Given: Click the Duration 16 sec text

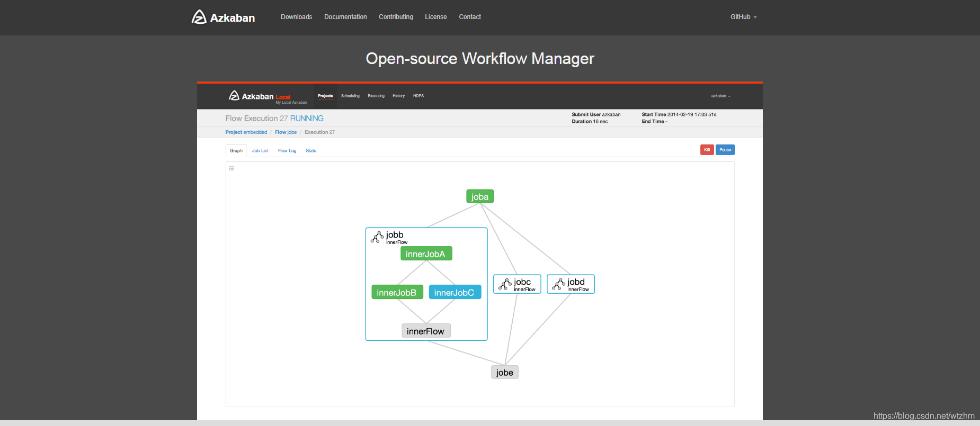Looking at the screenshot, I should (x=590, y=122).
